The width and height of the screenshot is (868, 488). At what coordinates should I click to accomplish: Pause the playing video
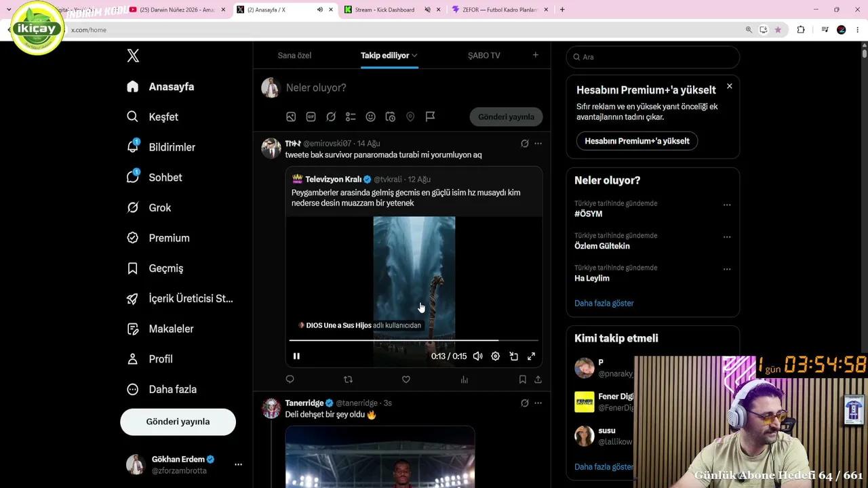(296, 356)
